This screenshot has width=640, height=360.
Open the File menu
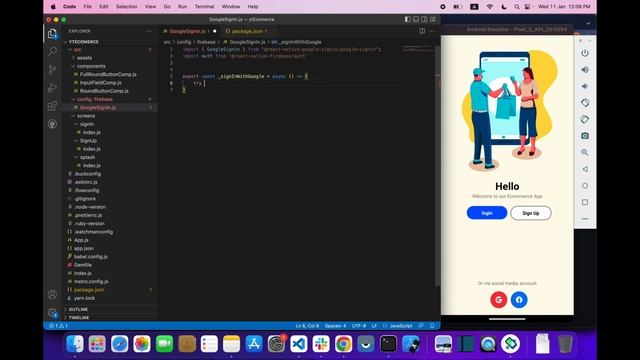[87, 7]
